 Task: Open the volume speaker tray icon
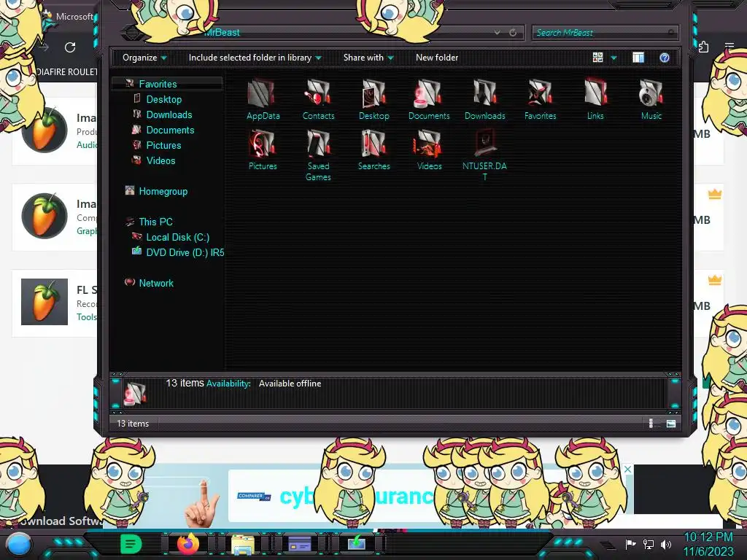pyautogui.click(x=666, y=544)
